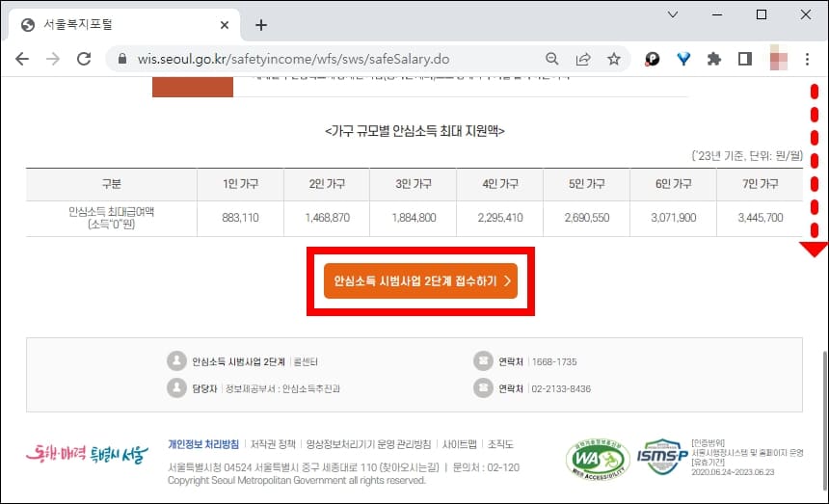Click the page vertical scrollbar thumb
The width and height of the screenshot is (829, 504).
825,420
